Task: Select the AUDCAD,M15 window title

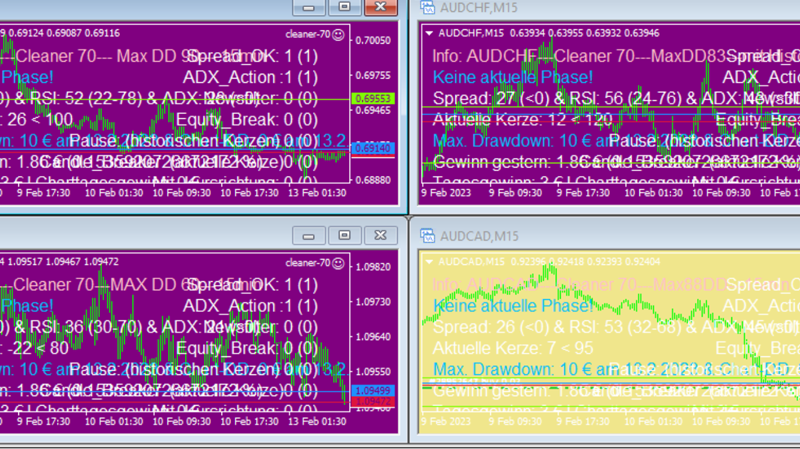Action: pyautogui.click(x=479, y=236)
